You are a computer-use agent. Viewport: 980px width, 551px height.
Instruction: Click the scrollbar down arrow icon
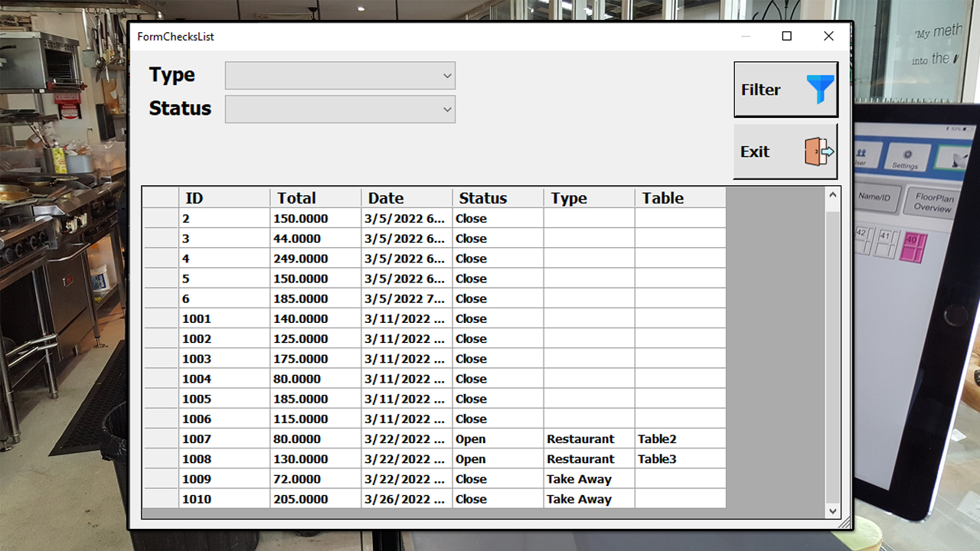click(832, 511)
